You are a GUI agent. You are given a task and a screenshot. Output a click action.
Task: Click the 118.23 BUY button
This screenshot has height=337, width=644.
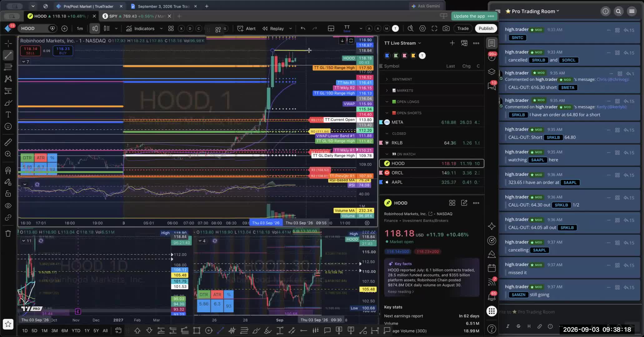[x=63, y=51]
